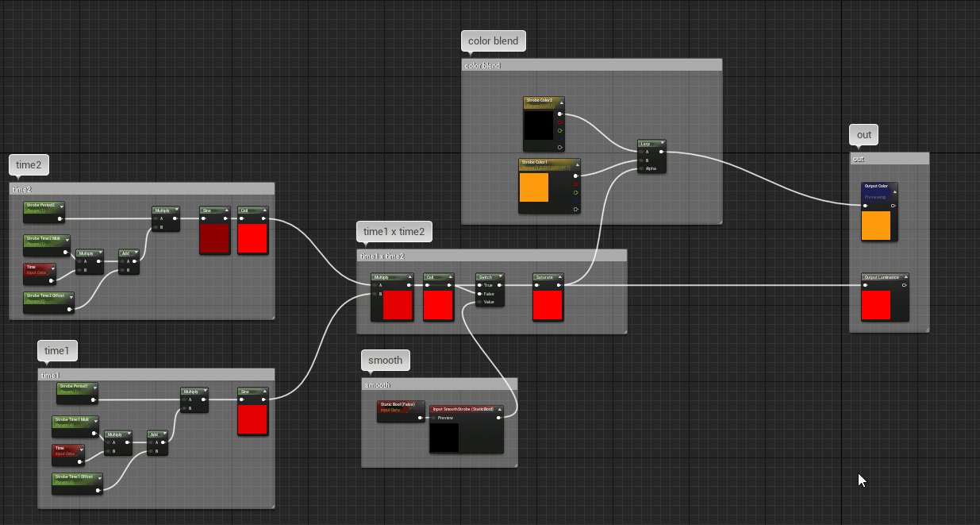Click the orange Strobe Color1 preview swatch
The image size is (980, 525).
tap(534, 187)
